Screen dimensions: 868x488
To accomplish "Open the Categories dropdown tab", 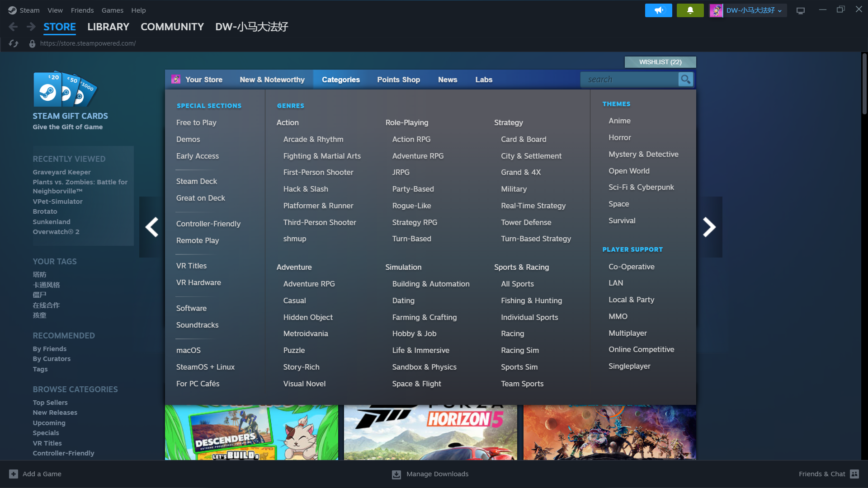I will (340, 80).
